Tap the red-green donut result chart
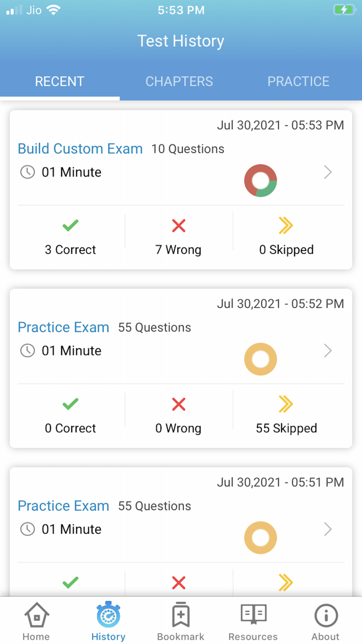This screenshot has width=362, height=644. 261,181
